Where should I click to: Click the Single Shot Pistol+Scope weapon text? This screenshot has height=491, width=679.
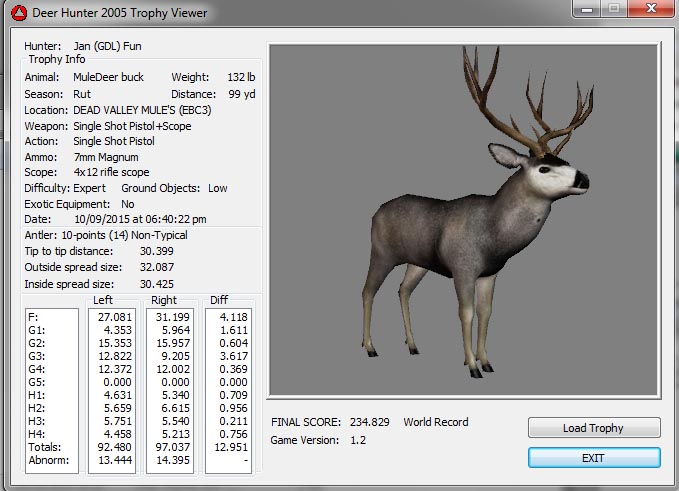pyautogui.click(x=132, y=126)
